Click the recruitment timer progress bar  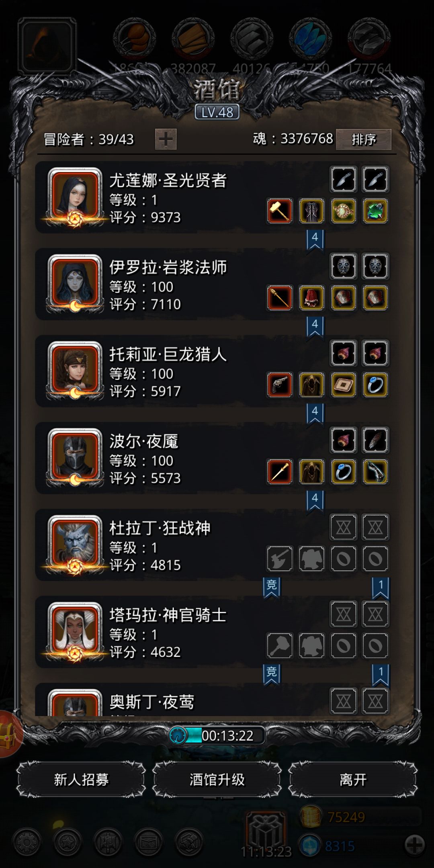217,735
